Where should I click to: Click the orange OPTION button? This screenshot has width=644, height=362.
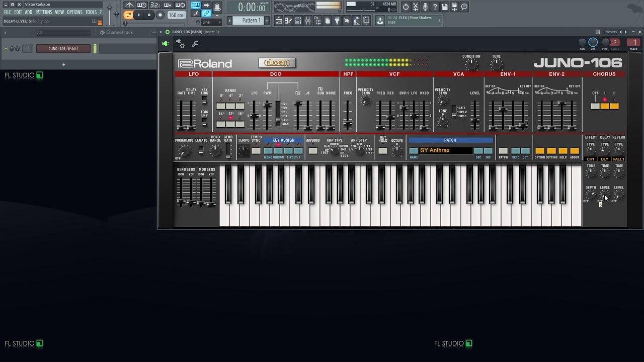540,151
